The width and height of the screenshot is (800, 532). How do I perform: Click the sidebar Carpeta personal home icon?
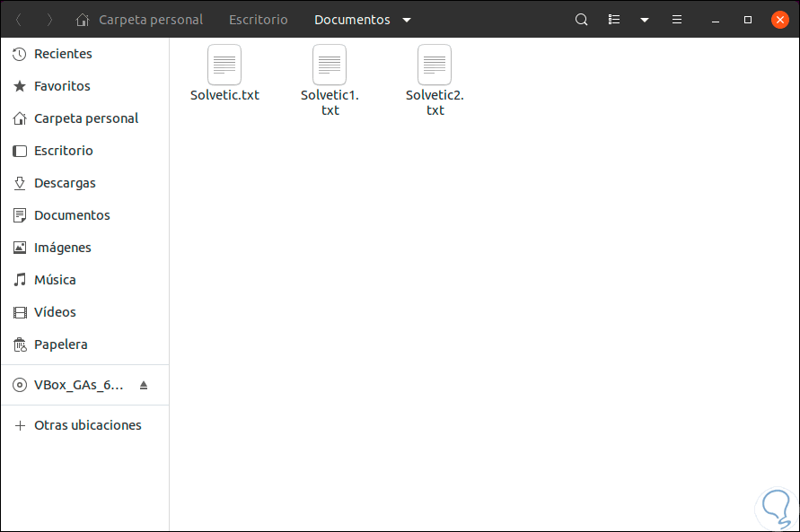pos(20,118)
